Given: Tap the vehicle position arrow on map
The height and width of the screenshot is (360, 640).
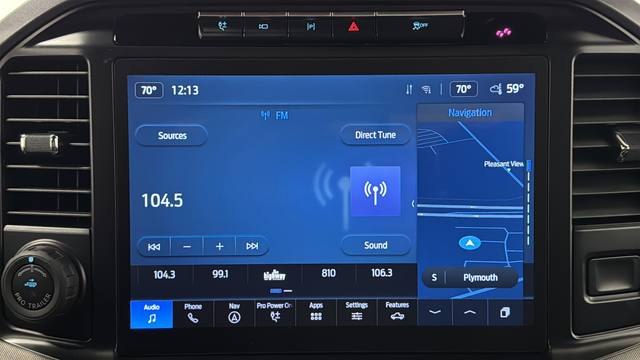Looking at the screenshot, I should (x=470, y=243).
